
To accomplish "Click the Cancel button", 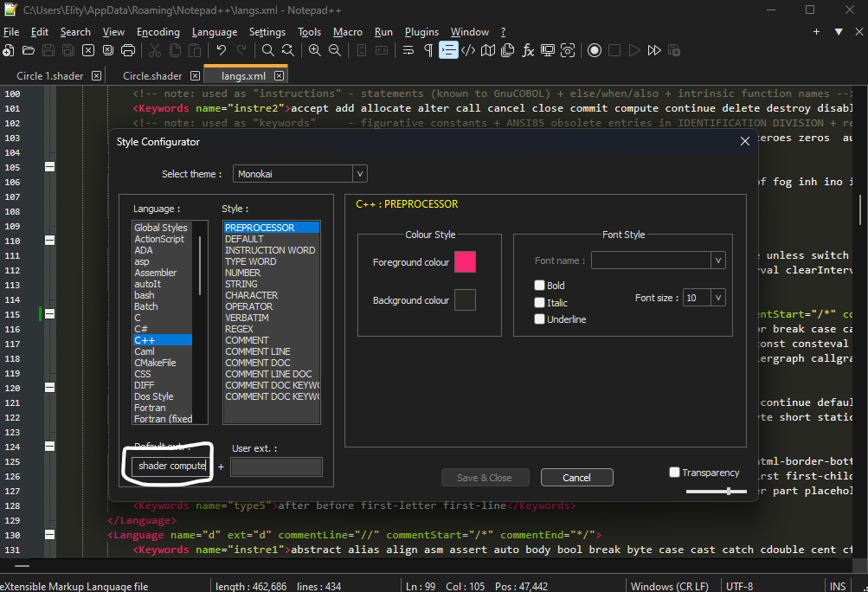I will 577,478.
